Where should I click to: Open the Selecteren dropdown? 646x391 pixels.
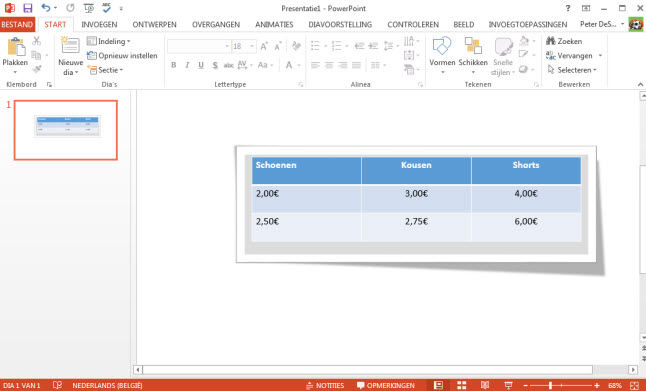tap(571, 70)
